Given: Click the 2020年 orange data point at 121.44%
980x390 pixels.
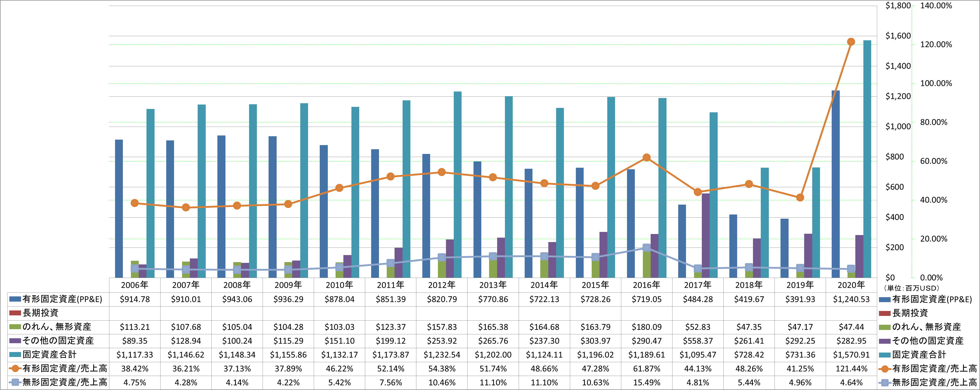Looking at the screenshot, I should [x=851, y=42].
